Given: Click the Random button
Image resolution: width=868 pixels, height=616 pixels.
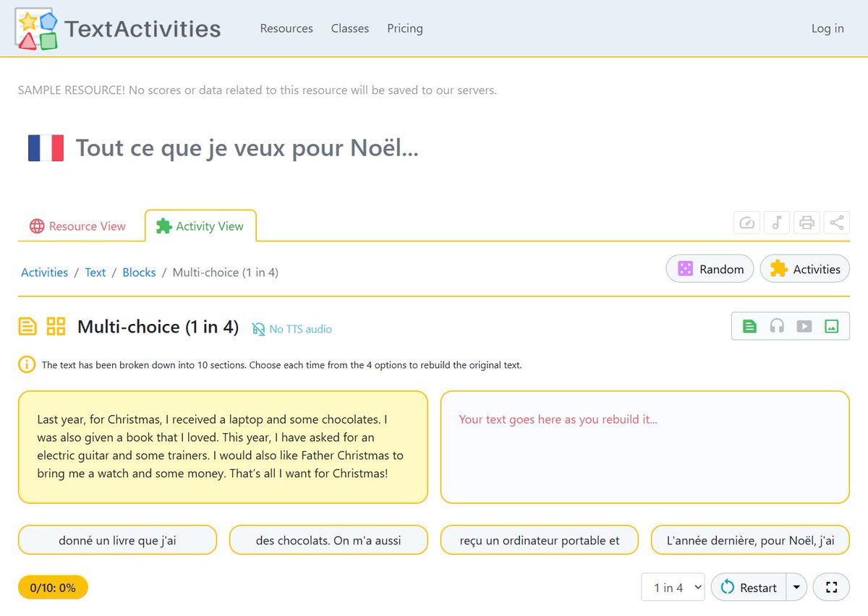Looking at the screenshot, I should pyautogui.click(x=710, y=269).
